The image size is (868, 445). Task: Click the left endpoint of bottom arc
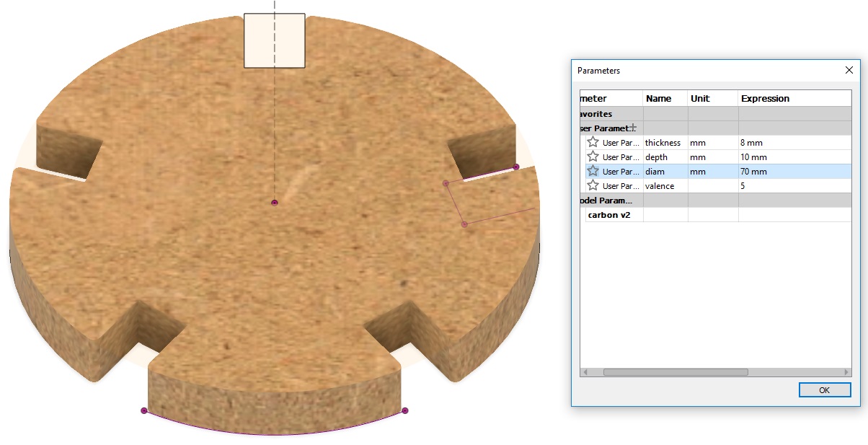click(144, 410)
